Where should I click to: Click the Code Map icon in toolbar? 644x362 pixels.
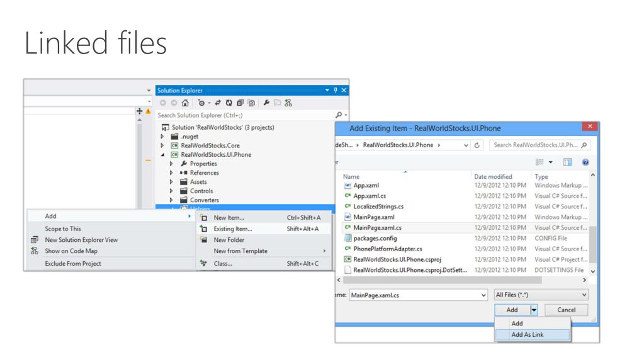point(288,103)
